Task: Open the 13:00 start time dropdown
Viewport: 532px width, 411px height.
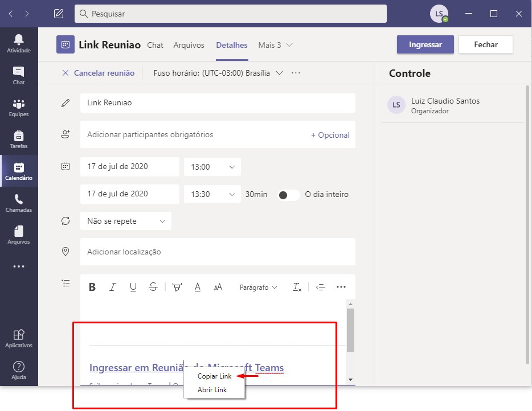Action: (212, 167)
